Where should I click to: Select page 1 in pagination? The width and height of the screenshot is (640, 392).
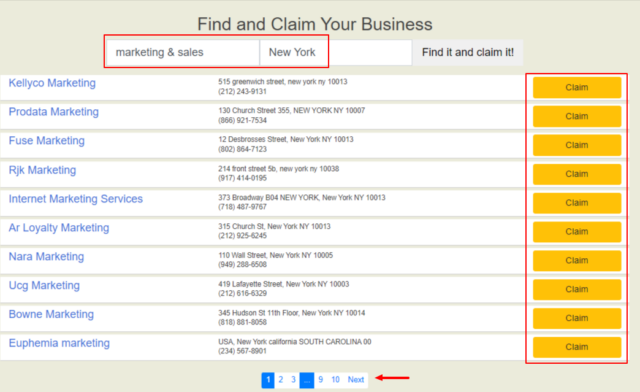pyautogui.click(x=268, y=380)
